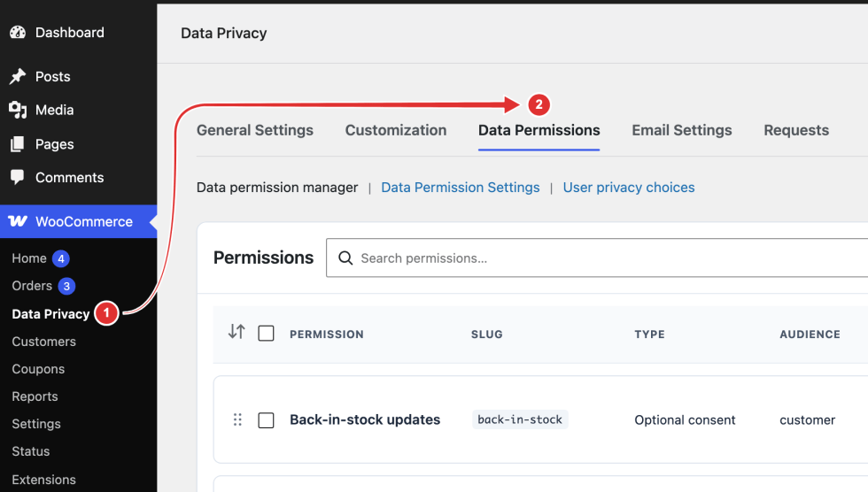Open Data Privacy submenu item
The height and width of the screenshot is (492, 868).
pos(50,314)
